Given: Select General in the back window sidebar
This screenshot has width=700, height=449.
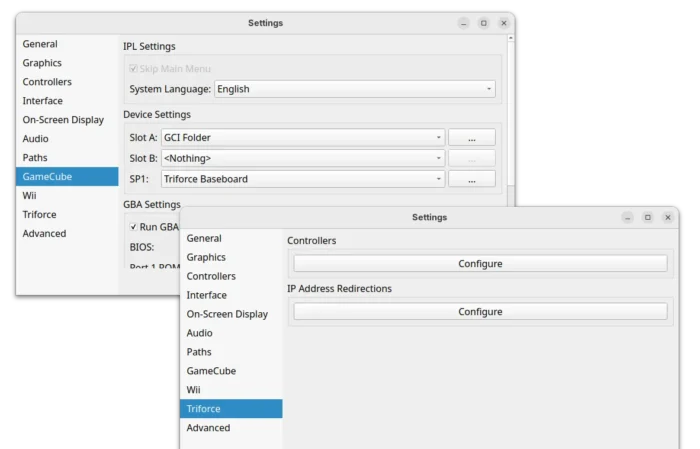Looking at the screenshot, I should coord(40,44).
